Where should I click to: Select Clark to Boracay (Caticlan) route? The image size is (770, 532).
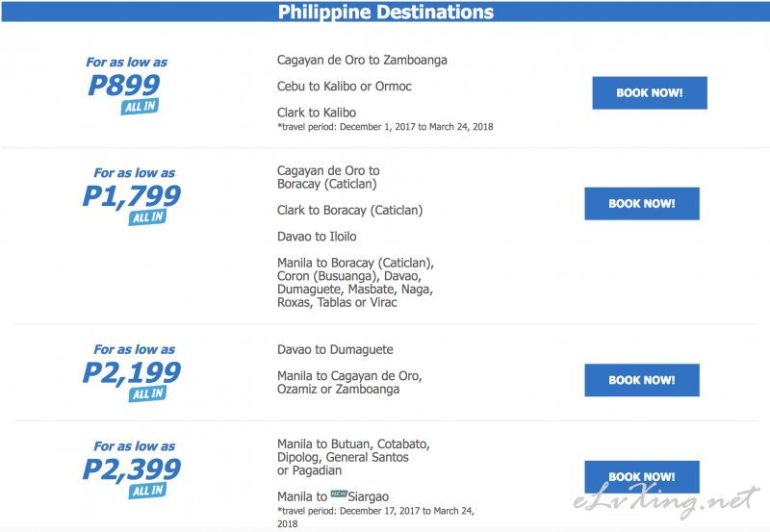tap(349, 210)
